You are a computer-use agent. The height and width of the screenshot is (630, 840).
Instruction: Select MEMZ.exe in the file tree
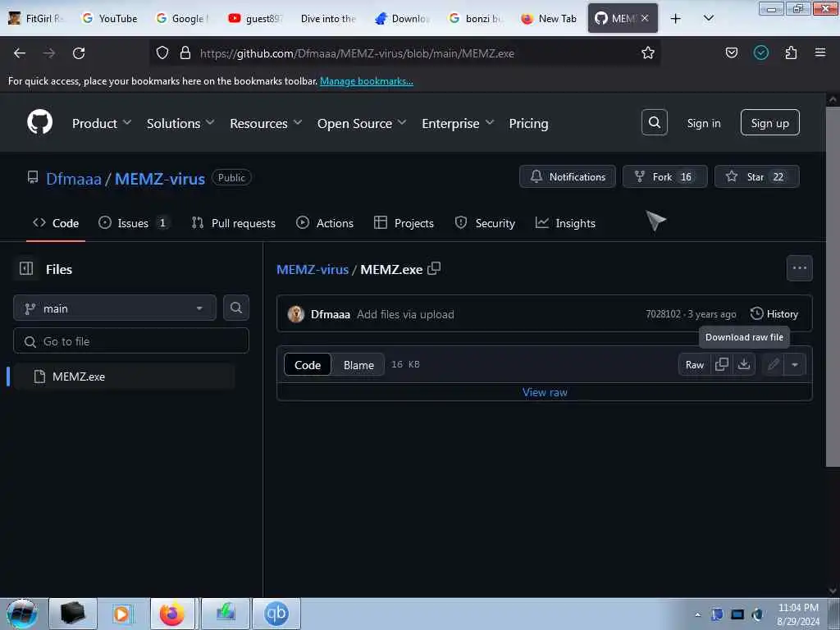[x=125, y=377]
